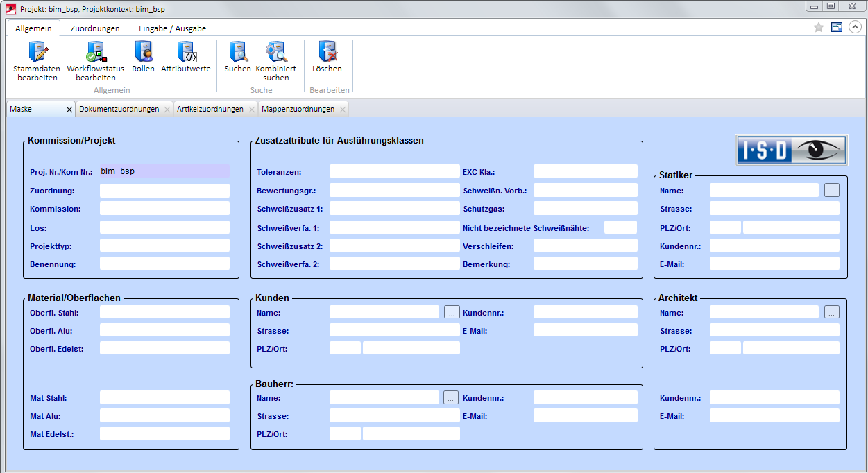Open Kombiniert suchen tool
The image size is (868, 473).
[275, 53]
